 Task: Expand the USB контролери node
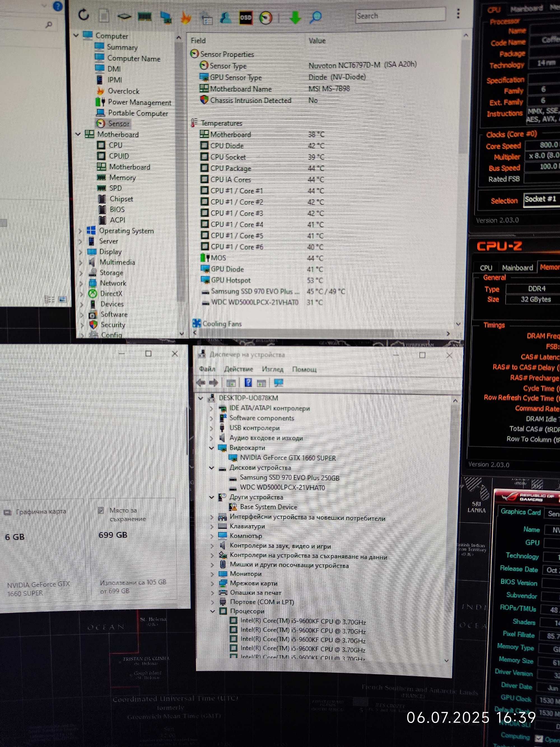tap(212, 428)
